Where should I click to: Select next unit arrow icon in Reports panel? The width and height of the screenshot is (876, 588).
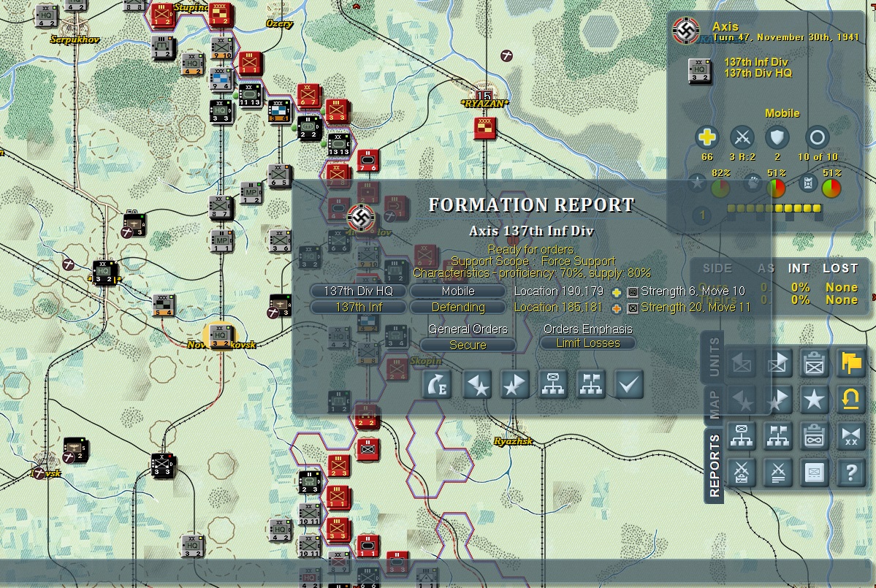coord(777,364)
